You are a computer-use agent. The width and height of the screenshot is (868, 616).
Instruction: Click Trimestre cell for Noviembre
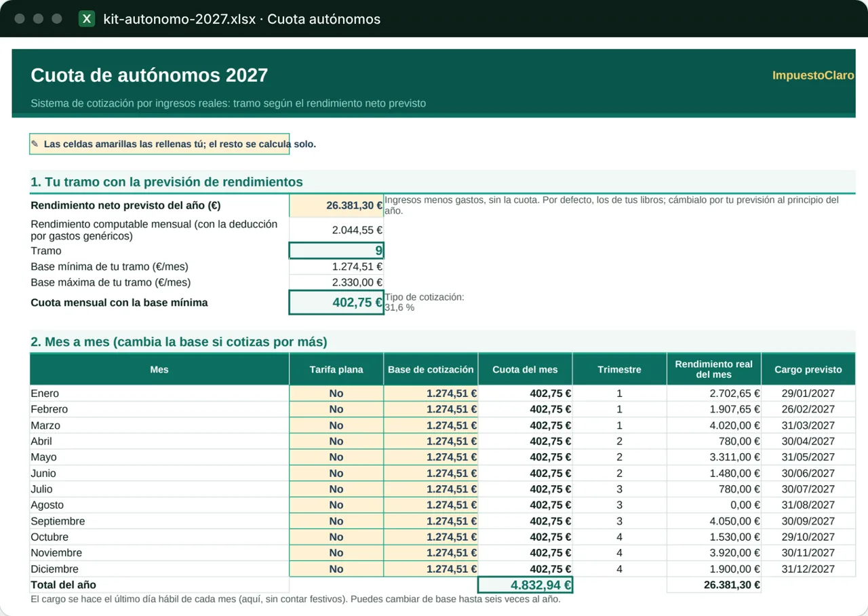point(619,553)
